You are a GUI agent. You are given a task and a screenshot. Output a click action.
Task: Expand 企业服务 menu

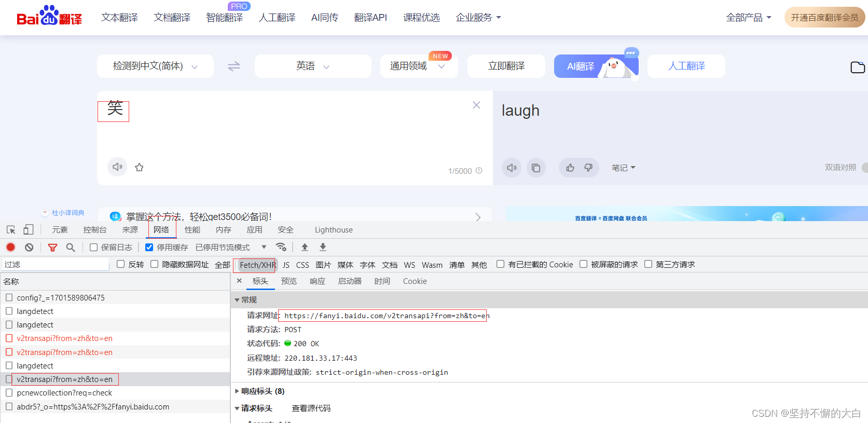478,18
